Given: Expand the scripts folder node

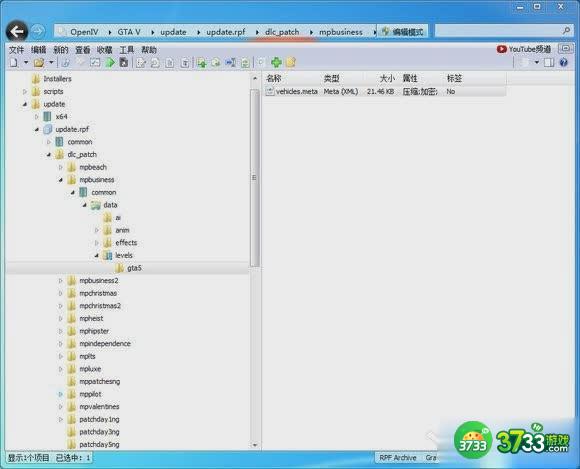Looking at the screenshot, I should click(x=25, y=91).
